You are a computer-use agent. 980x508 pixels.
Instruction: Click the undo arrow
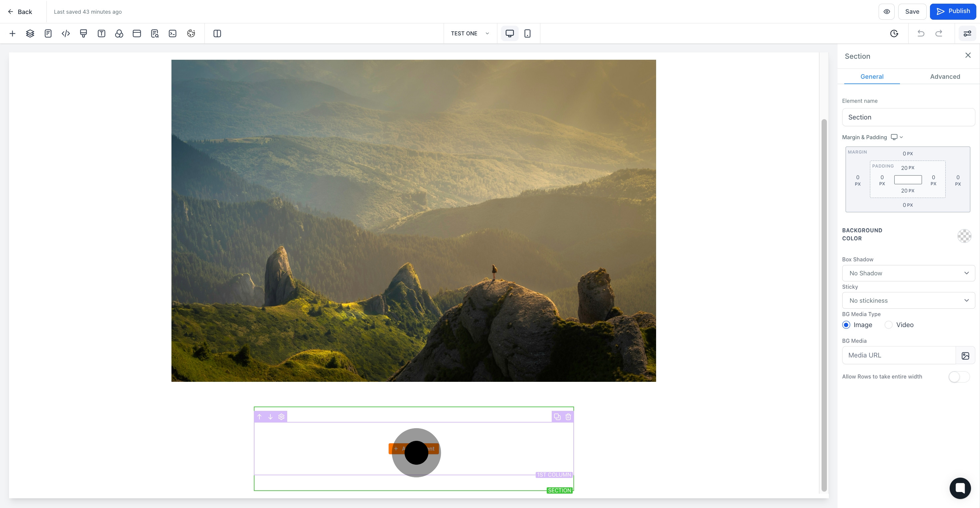click(x=921, y=33)
